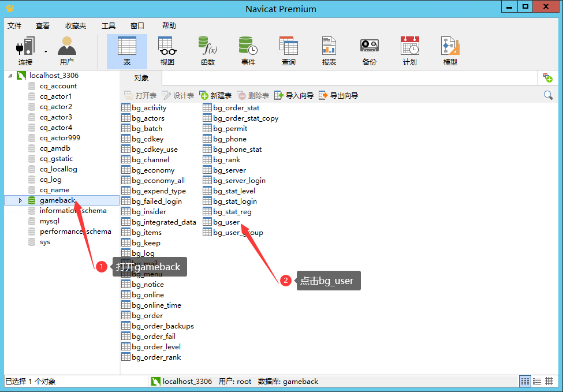563x392 pixels.
Task: Open the 模型 (Model) toolbar icon
Action: pos(450,51)
